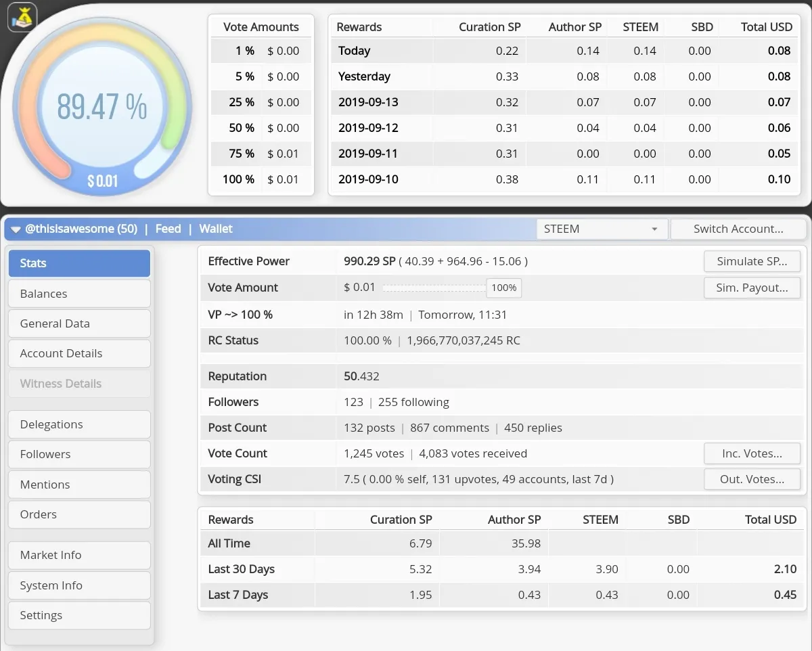Click the Inc. Votes... button
Screen dimensions: 812x651
(x=752, y=453)
